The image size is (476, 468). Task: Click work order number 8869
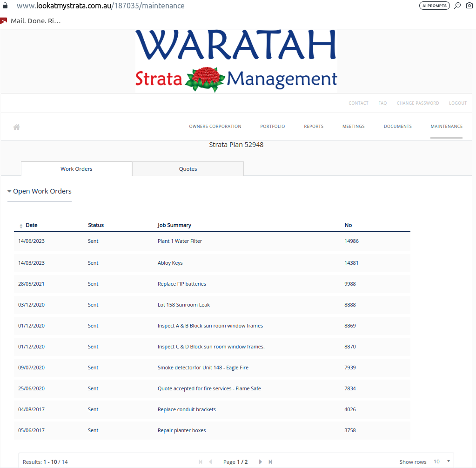[x=350, y=326]
